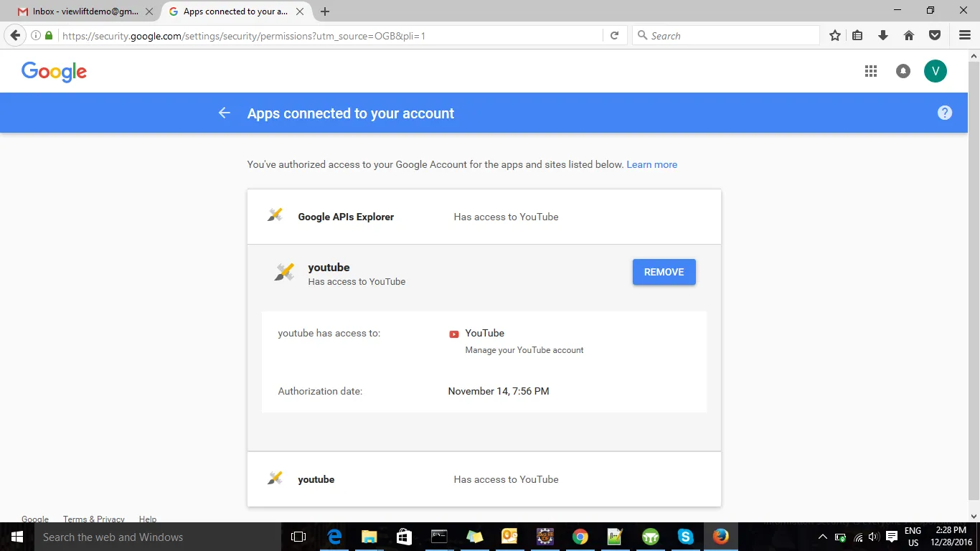Click the Manage your YouTube account text
The width and height of the screenshot is (980, 551).
point(524,350)
